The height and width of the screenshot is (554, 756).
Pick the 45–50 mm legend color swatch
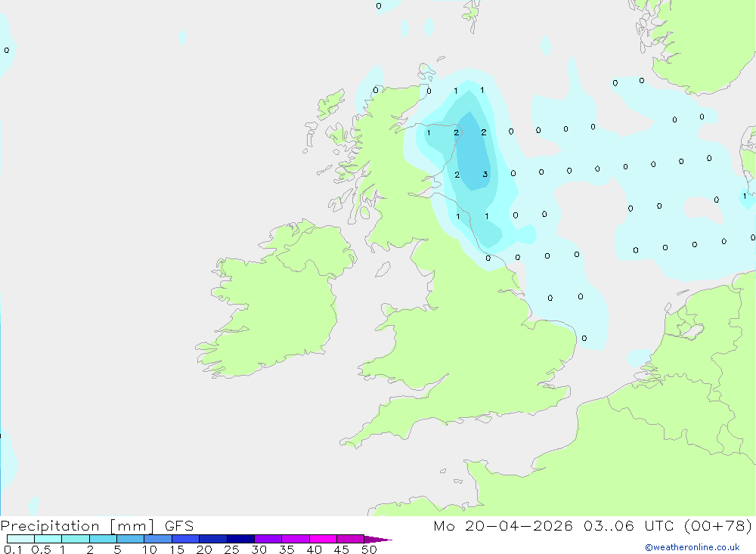pyautogui.click(x=351, y=539)
